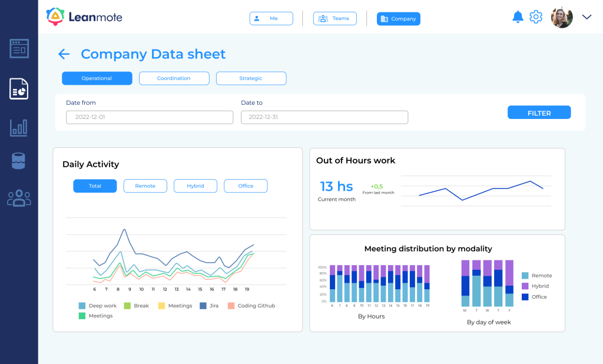The image size is (603, 364).
Task: Click the Date to input field
Action: [324, 117]
